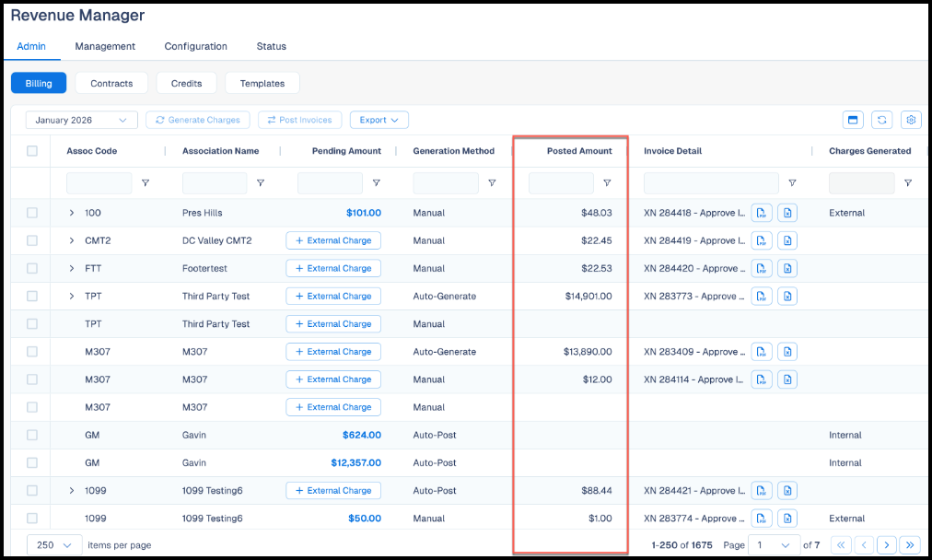932x560 pixels.
Task: Toggle the select-all header checkbox
Action: click(32, 151)
